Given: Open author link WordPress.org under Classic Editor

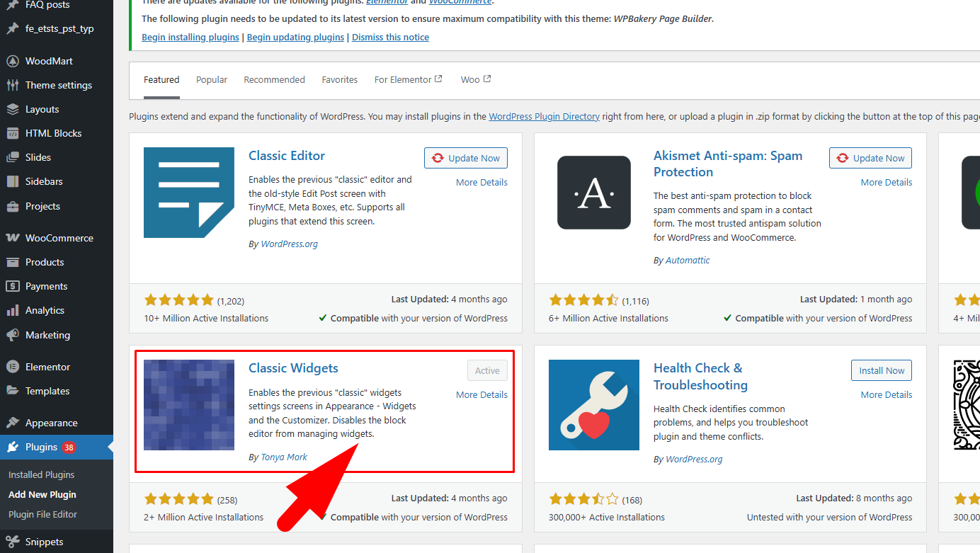Looking at the screenshot, I should pos(289,244).
